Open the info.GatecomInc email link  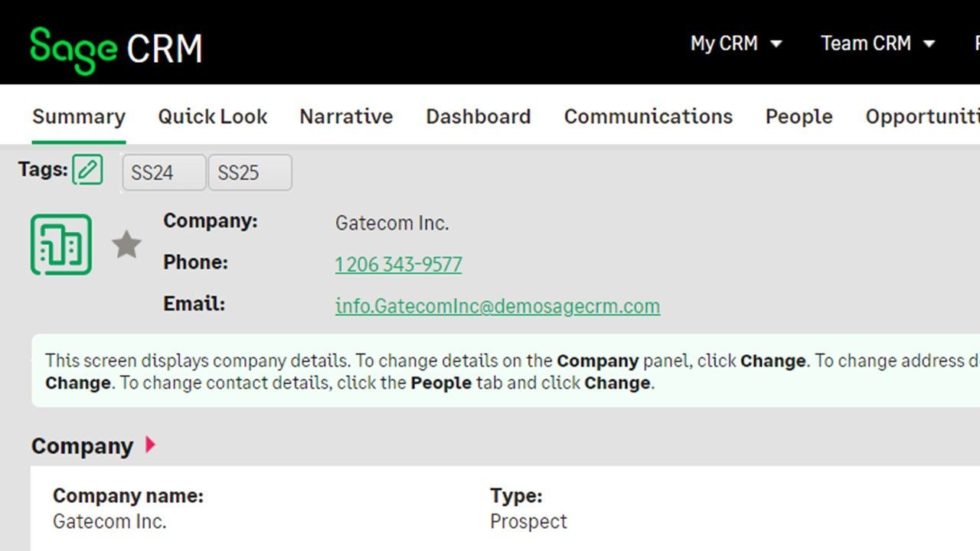pos(498,306)
